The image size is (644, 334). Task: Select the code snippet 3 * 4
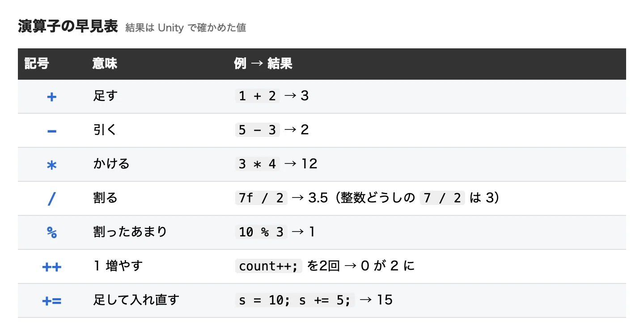point(257,164)
